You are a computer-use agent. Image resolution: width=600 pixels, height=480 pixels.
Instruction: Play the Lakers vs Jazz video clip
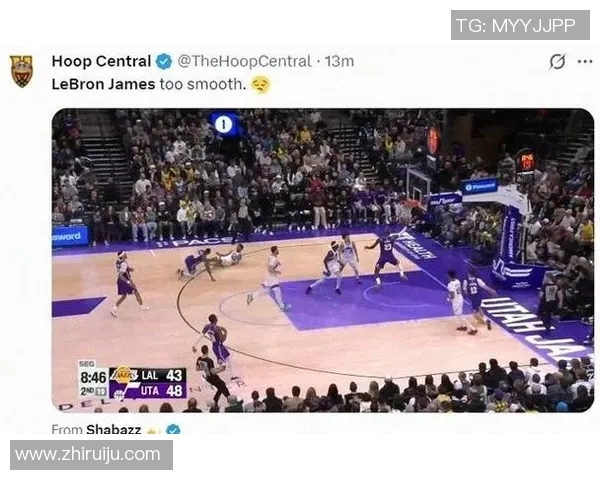323,260
